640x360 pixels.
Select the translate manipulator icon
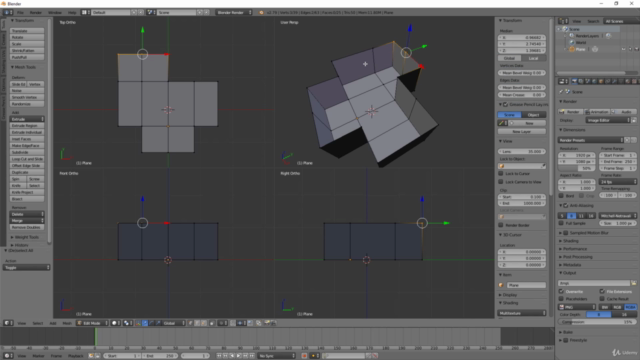[x=145, y=323]
